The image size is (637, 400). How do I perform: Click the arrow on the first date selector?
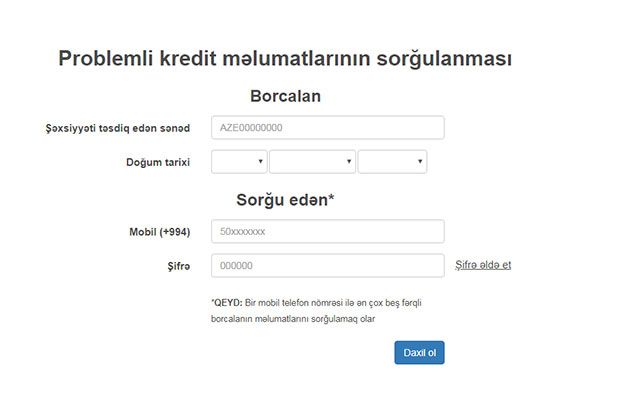tap(260, 161)
